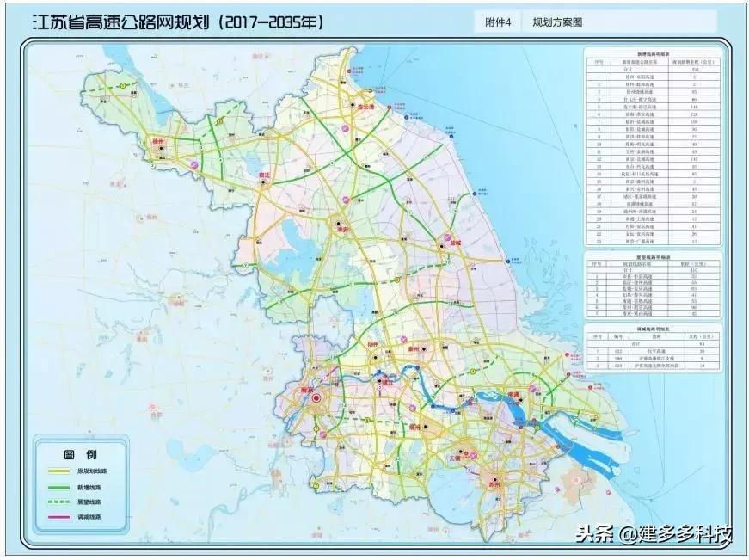
Task: Click the 徐州 city label
Action: [158, 141]
